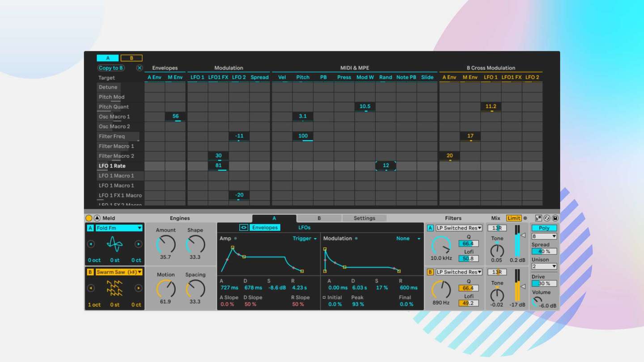Viewport: 644px width, 362px height.
Task: Click the Spacing knob for engine B
Action: pyautogui.click(x=195, y=289)
